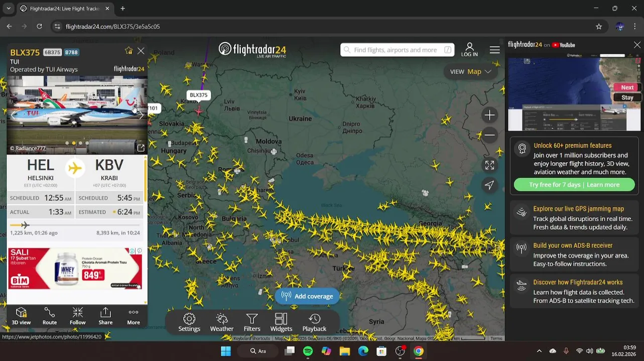Reload the page
Viewport: 644px width, 361px height.
pyautogui.click(x=39, y=27)
